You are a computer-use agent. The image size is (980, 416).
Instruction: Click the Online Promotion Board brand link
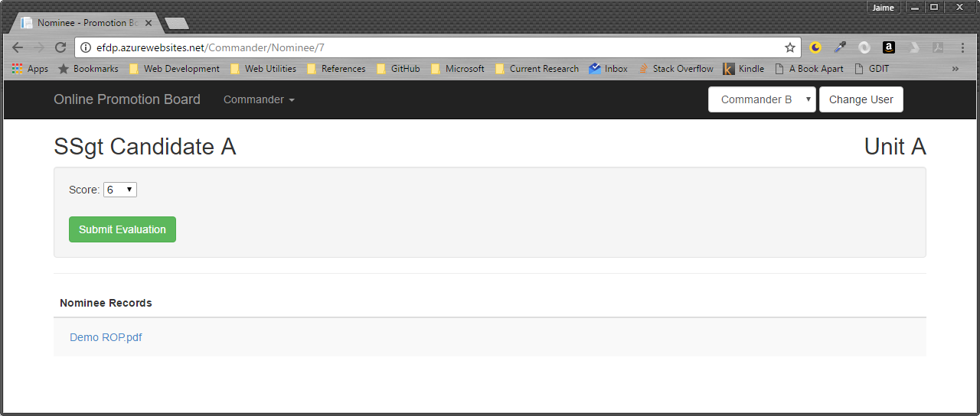point(127,99)
